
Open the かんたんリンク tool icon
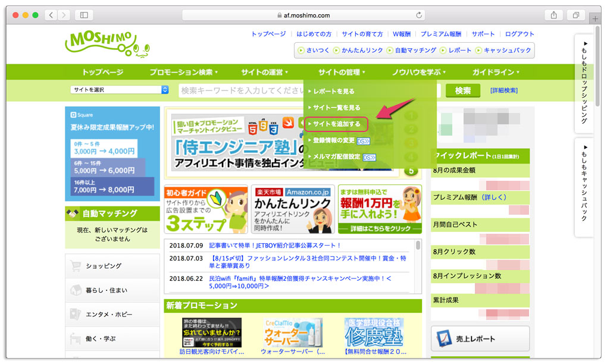[x=336, y=51]
